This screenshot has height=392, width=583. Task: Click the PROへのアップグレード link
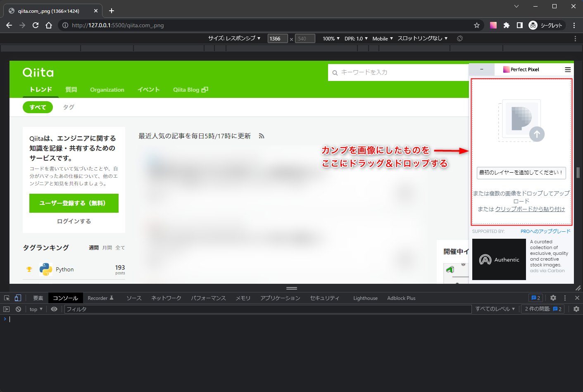pyautogui.click(x=545, y=231)
